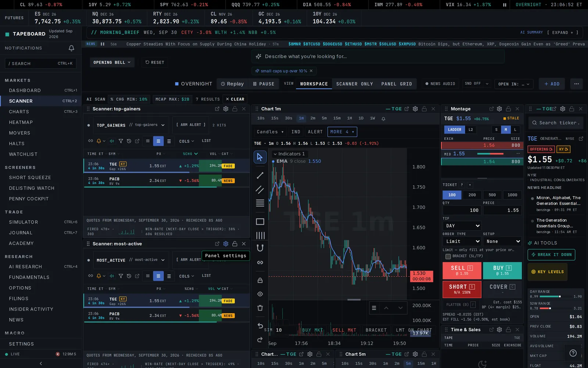
Task: Open the Setup None dropdown
Action: (502, 241)
